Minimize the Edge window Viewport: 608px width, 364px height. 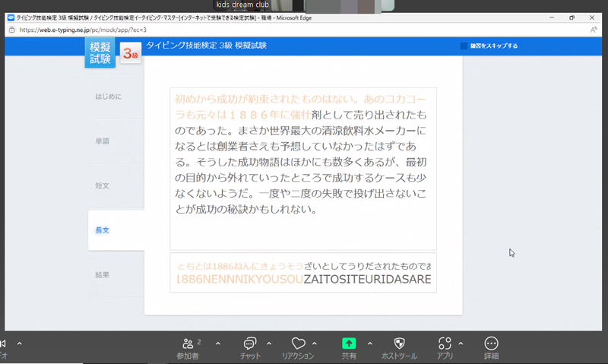(x=552, y=17)
